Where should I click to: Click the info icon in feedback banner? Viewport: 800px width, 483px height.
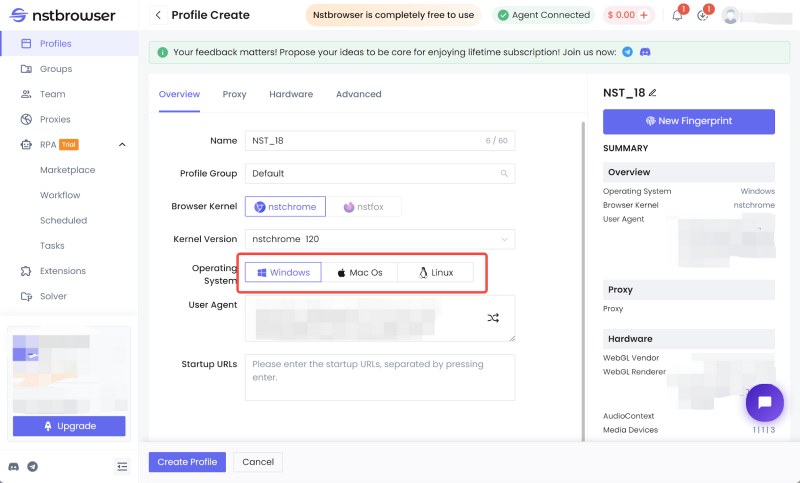162,53
